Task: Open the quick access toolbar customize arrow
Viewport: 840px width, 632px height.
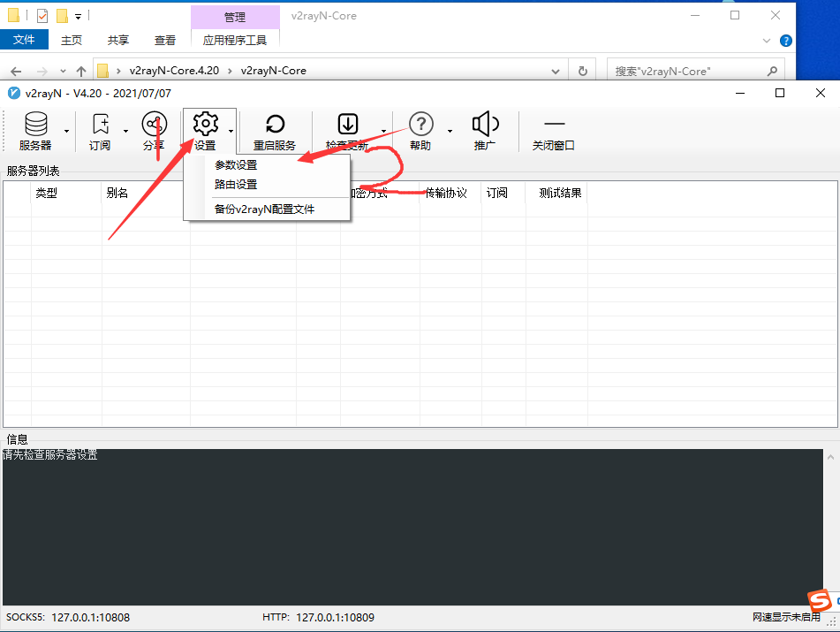Action: 79,17
